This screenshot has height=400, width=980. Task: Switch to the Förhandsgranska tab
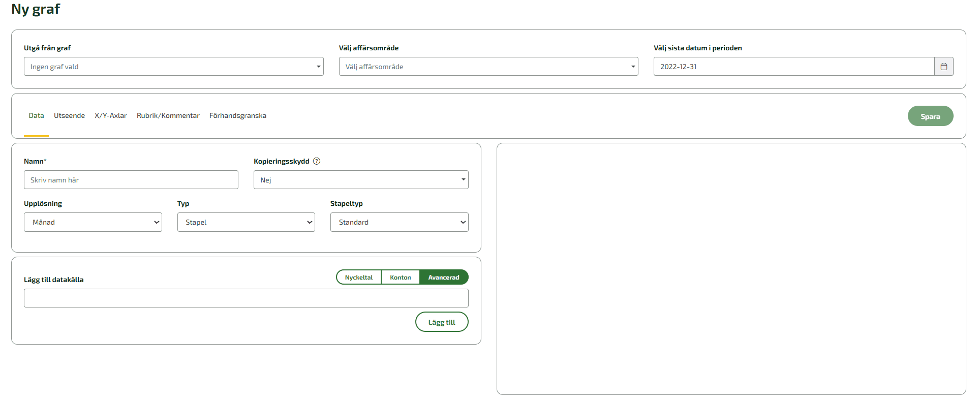[x=238, y=116]
